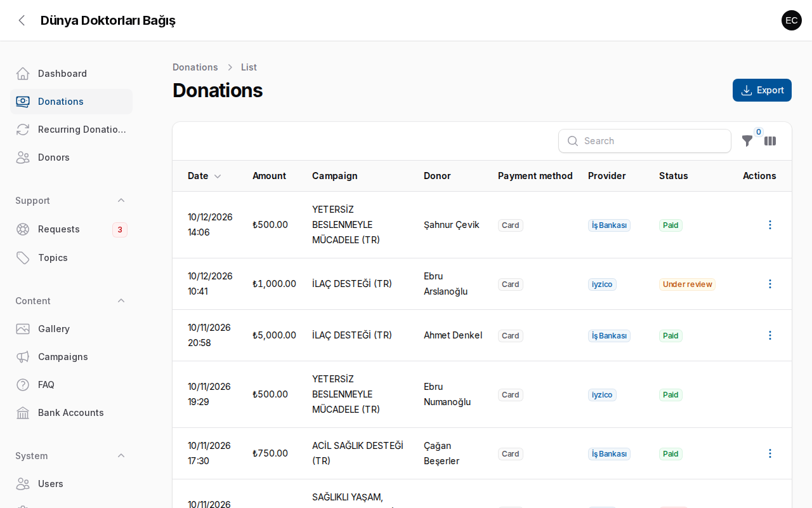Click the filter count badge 0

click(759, 132)
